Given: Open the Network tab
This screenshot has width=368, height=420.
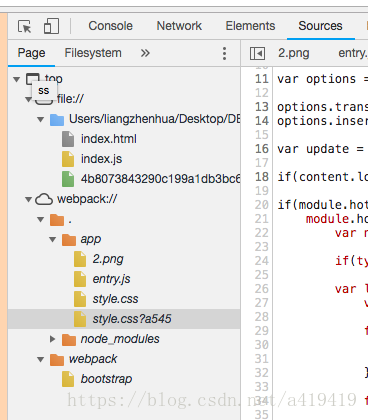Looking at the screenshot, I should pyautogui.click(x=179, y=26).
